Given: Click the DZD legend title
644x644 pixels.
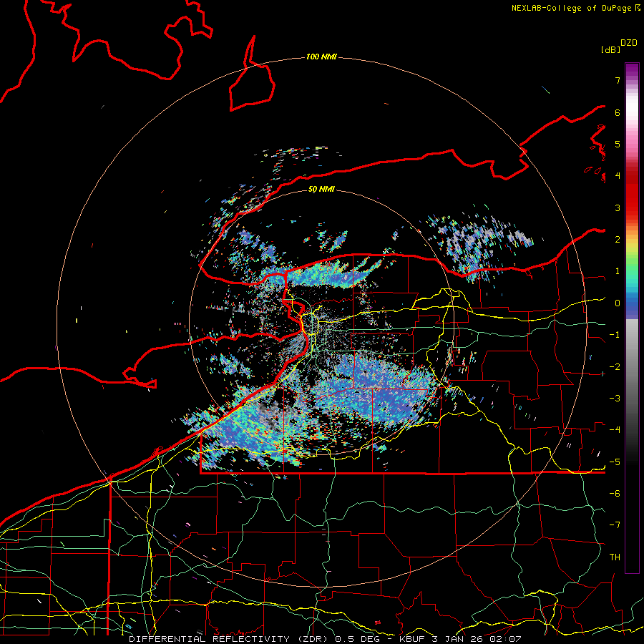Looking at the screenshot, I should [x=629, y=43].
